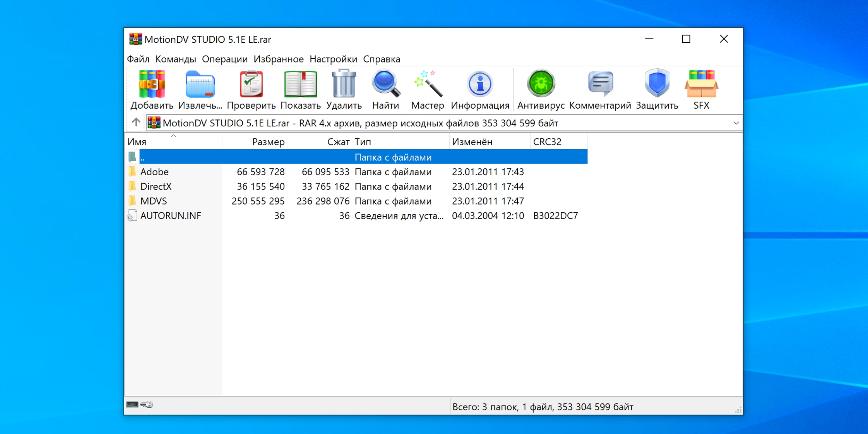Open the Информация archive info icon
The height and width of the screenshot is (434, 868).
(480, 84)
